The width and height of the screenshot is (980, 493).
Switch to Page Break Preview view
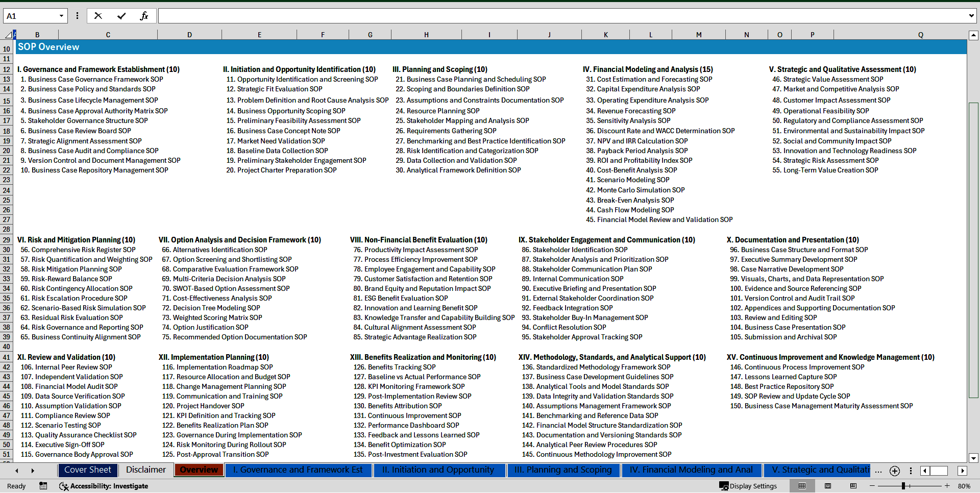853,486
